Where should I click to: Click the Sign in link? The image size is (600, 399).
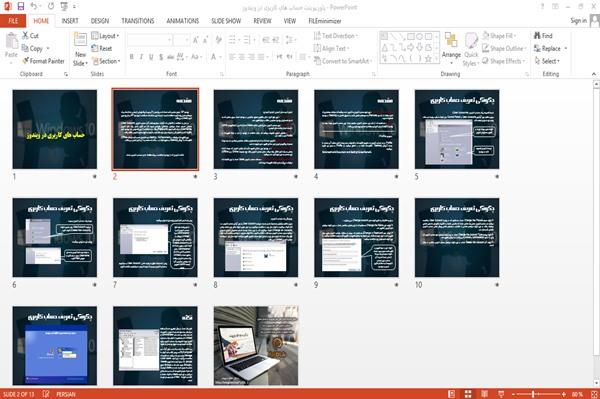[579, 21]
